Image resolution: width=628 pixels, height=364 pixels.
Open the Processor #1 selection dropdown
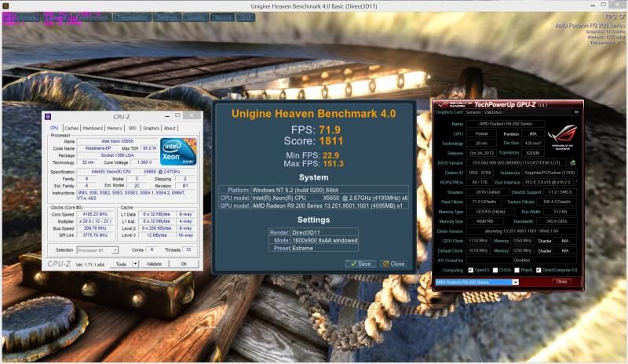coord(97,250)
